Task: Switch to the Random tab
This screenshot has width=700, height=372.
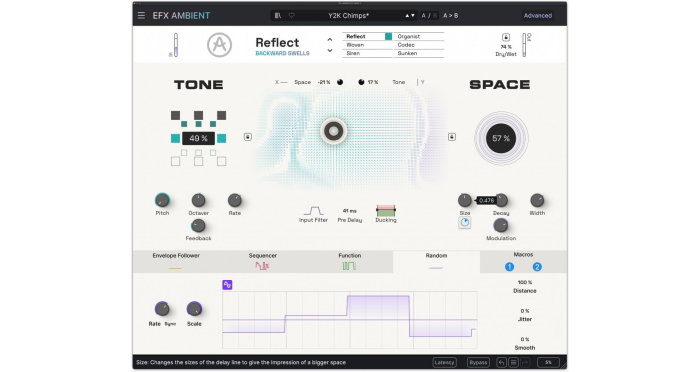Action: click(x=436, y=262)
